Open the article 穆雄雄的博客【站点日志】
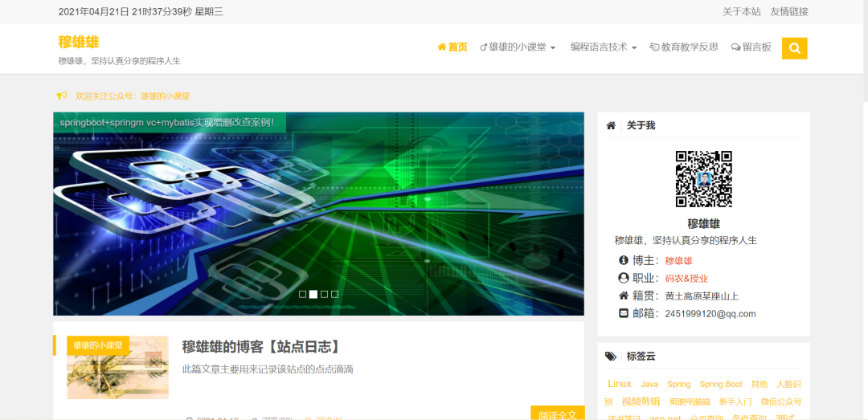 coord(260,347)
